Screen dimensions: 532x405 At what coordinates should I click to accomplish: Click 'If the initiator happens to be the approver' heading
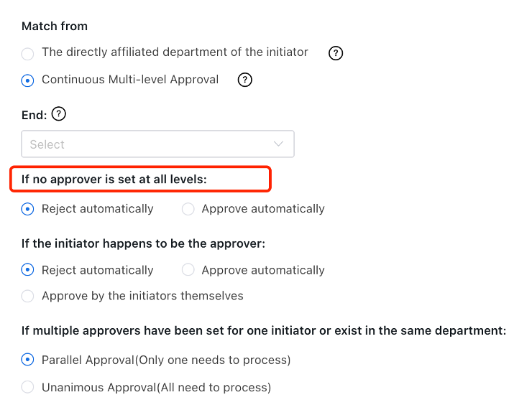(144, 243)
